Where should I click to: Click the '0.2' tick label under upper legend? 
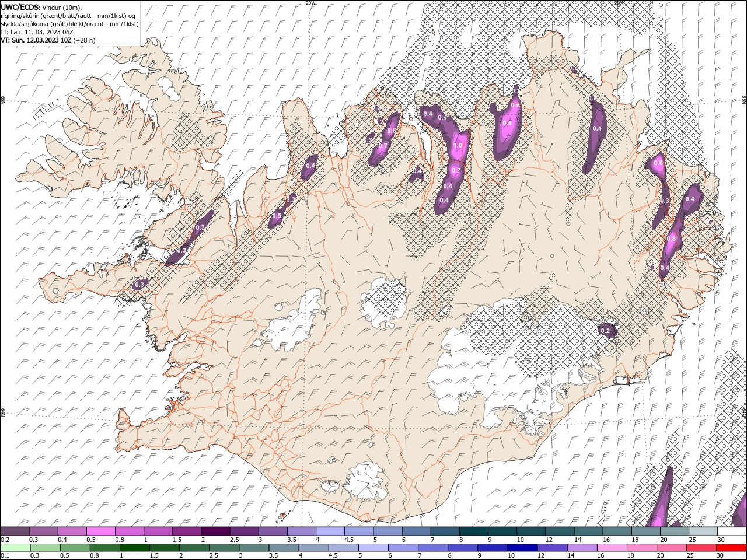pyautogui.click(x=5, y=540)
